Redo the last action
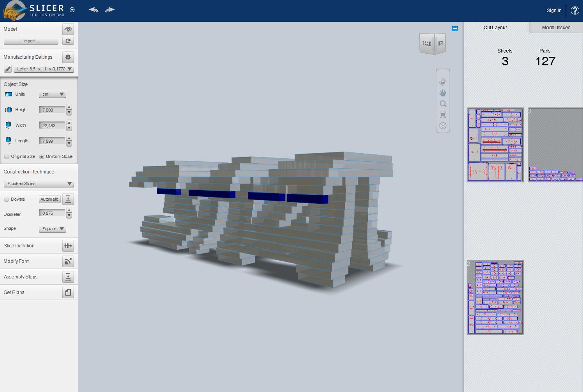 pyautogui.click(x=110, y=10)
